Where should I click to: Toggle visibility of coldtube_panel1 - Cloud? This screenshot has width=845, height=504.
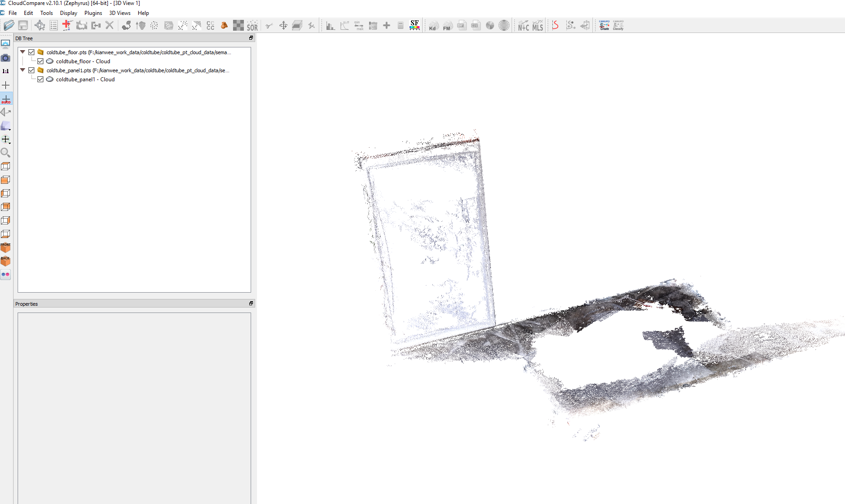pyautogui.click(x=41, y=79)
